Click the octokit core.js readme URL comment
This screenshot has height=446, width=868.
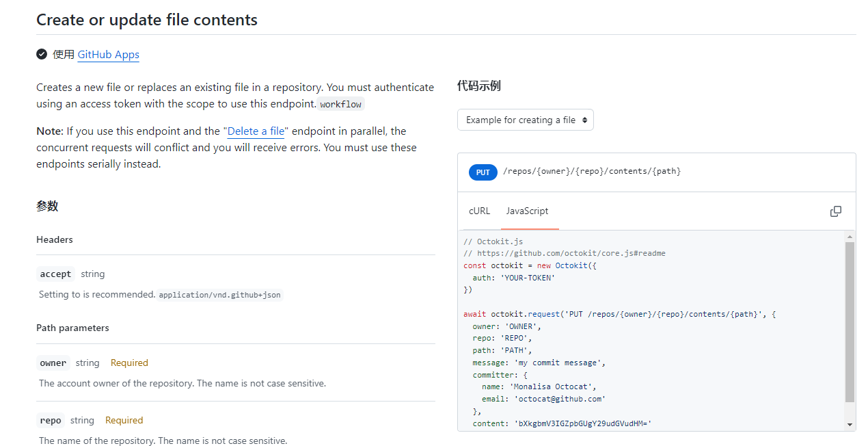pos(565,253)
